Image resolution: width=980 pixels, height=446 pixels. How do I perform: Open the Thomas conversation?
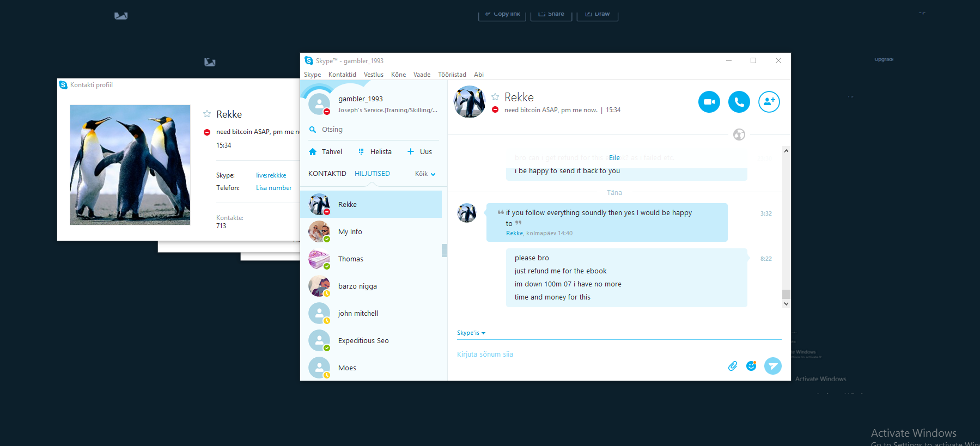(x=371, y=259)
